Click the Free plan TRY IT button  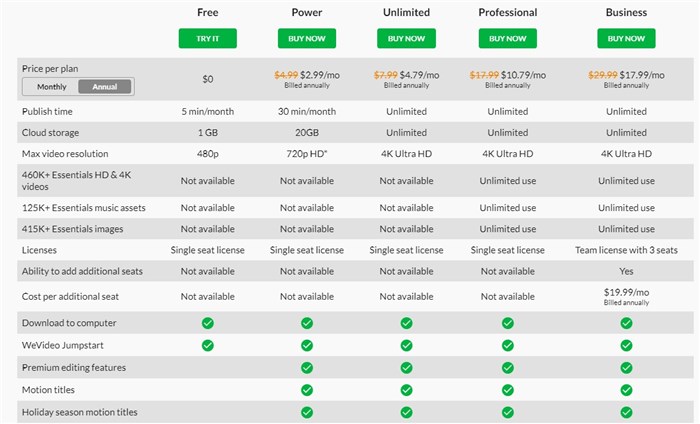207,38
